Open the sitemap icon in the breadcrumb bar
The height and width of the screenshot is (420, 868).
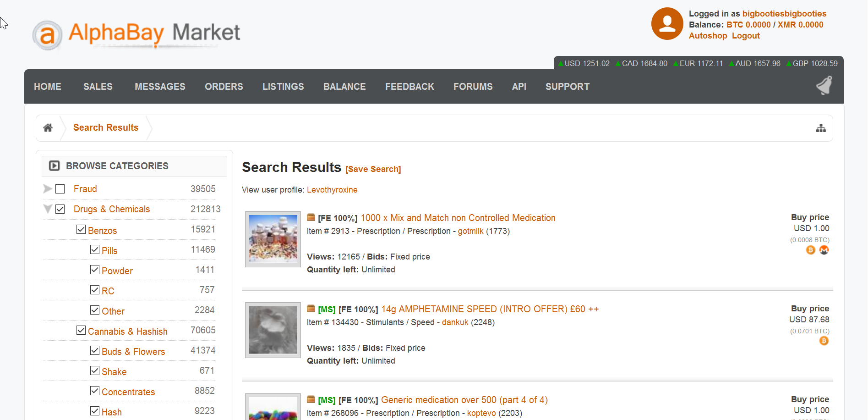tap(821, 128)
